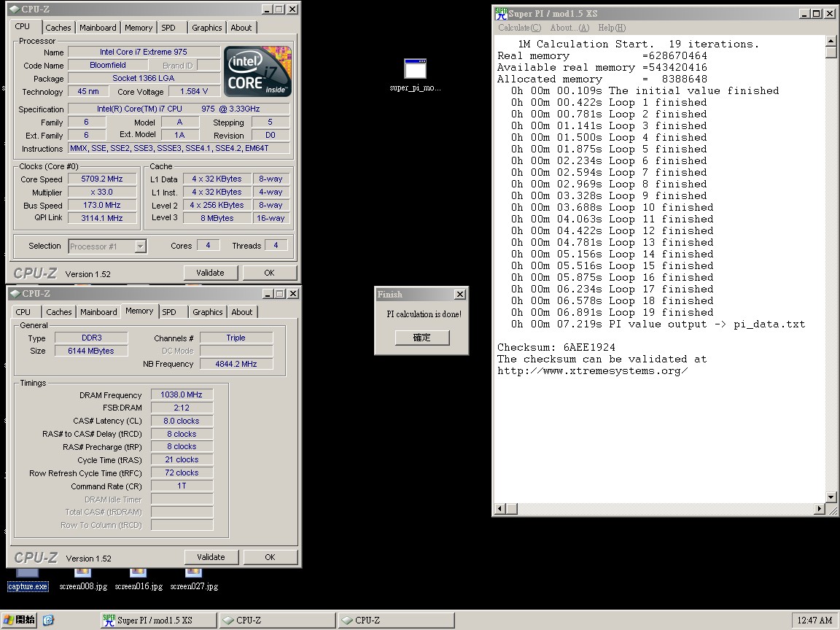Click http://www.xtremesystems.org/ text in Super PI
This screenshot has width=840, height=630.
(x=593, y=370)
